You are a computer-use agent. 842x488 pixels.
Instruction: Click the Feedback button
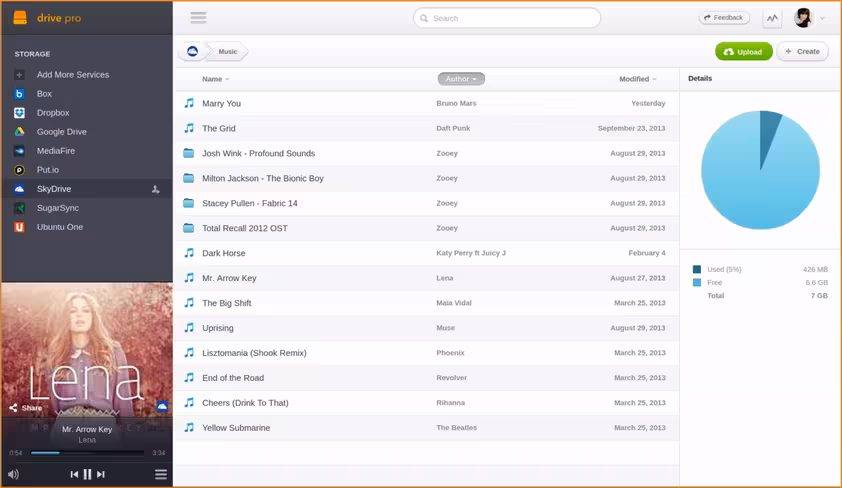pos(724,18)
